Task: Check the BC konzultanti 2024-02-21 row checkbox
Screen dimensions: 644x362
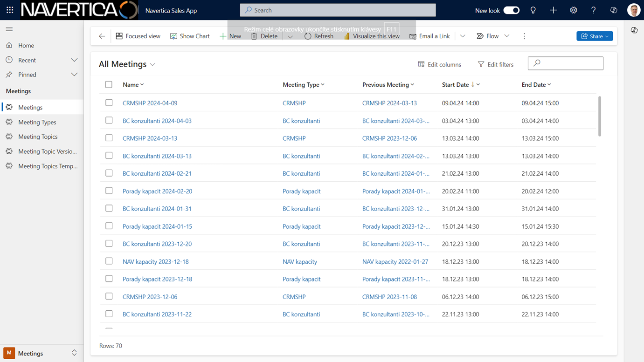Action: click(x=109, y=173)
